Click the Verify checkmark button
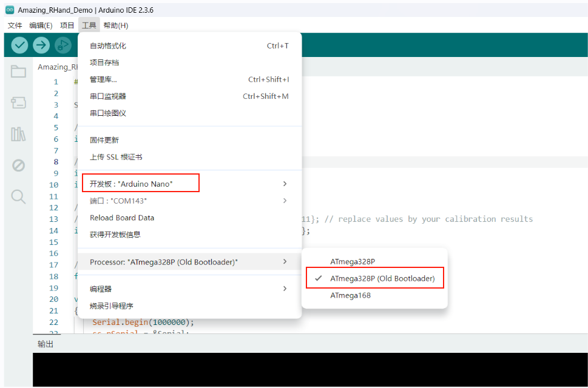Viewport: 588px width, 388px height. tap(19, 45)
